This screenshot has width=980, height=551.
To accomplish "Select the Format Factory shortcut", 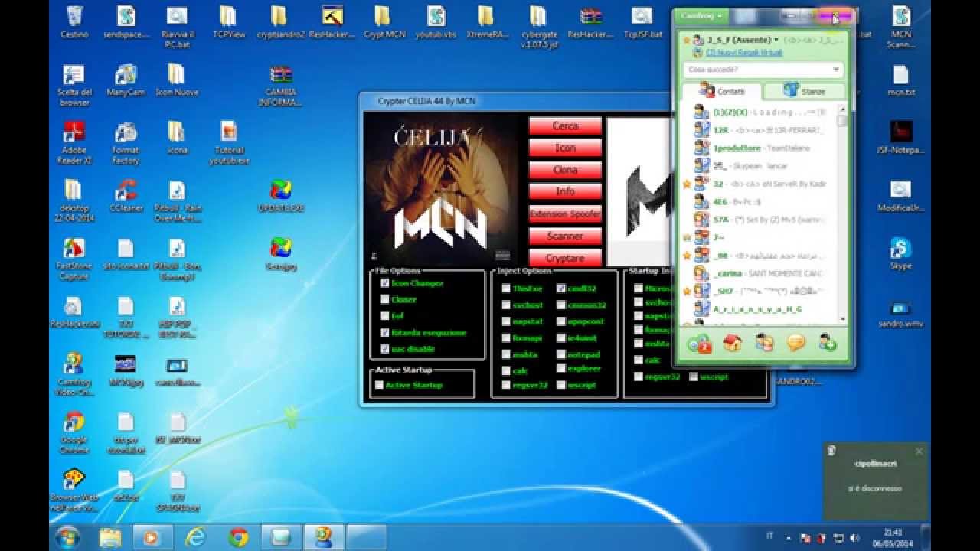I will pos(126,143).
